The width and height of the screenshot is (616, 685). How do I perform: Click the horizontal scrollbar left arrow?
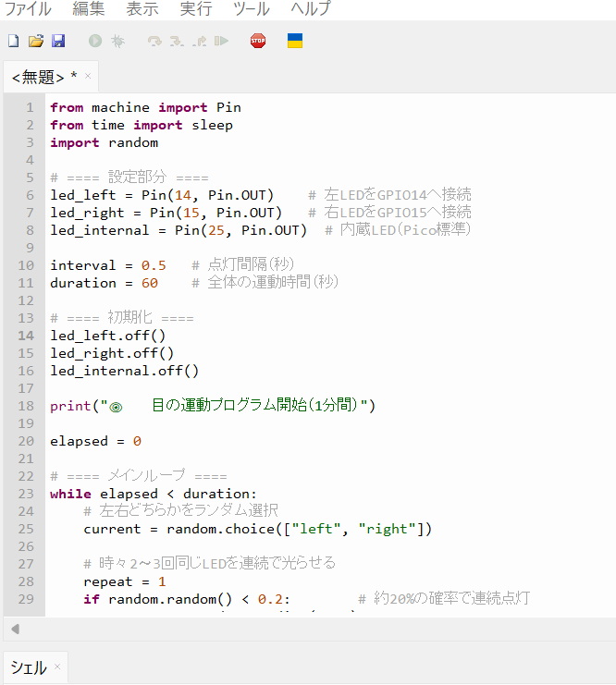tap(15, 629)
